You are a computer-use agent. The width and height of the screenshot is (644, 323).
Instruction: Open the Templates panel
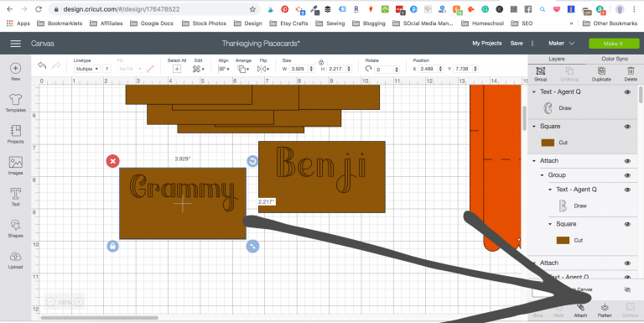click(15, 102)
